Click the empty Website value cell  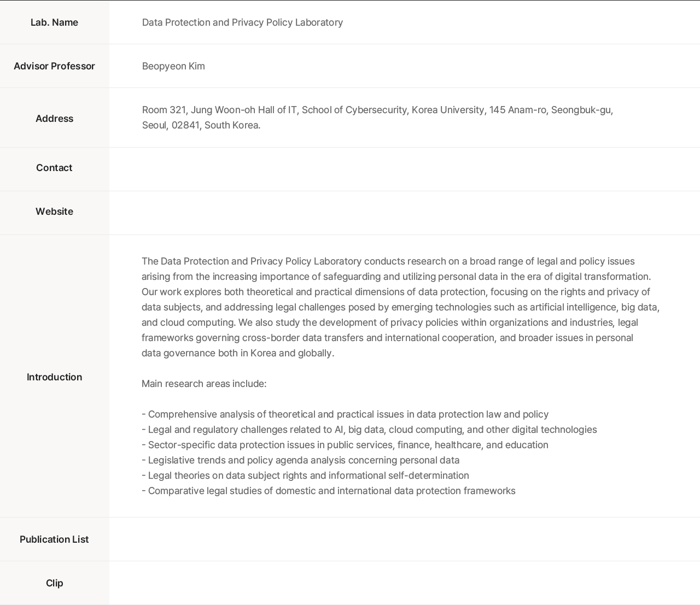pyautogui.click(x=405, y=212)
